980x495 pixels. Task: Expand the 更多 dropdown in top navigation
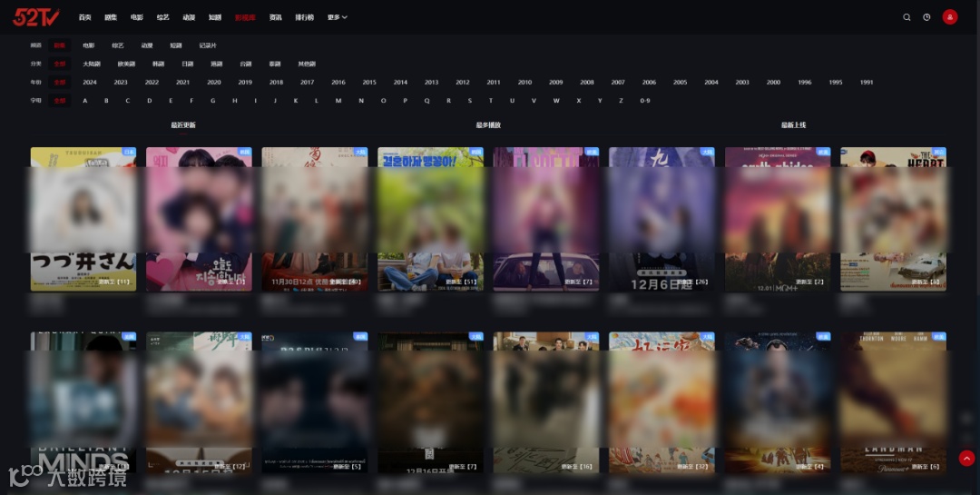coord(337,17)
